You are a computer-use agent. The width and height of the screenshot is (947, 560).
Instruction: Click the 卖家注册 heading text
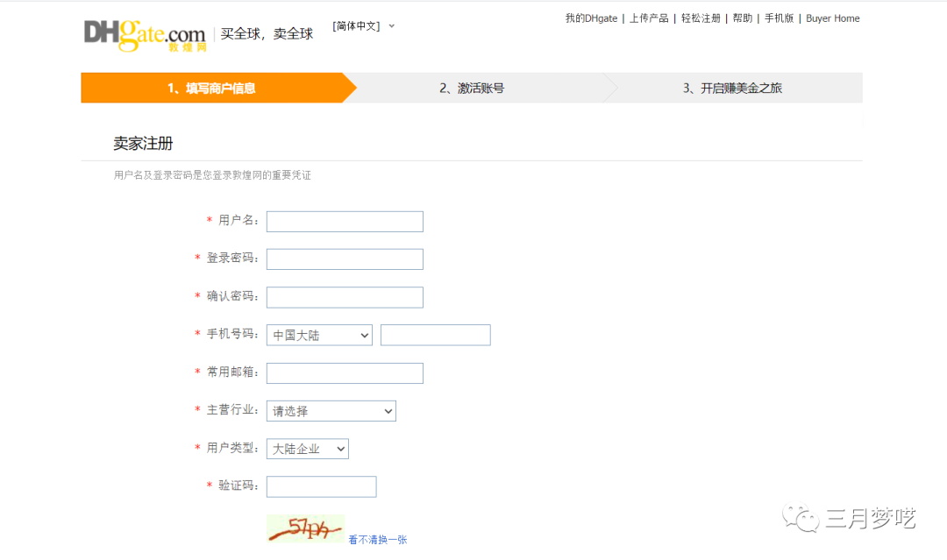tap(143, 144)
